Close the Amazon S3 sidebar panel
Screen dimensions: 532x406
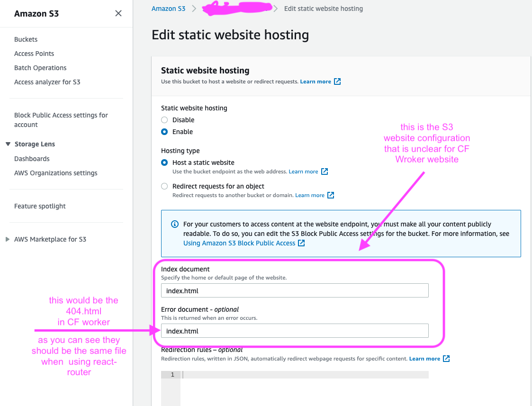pos(118,13)
